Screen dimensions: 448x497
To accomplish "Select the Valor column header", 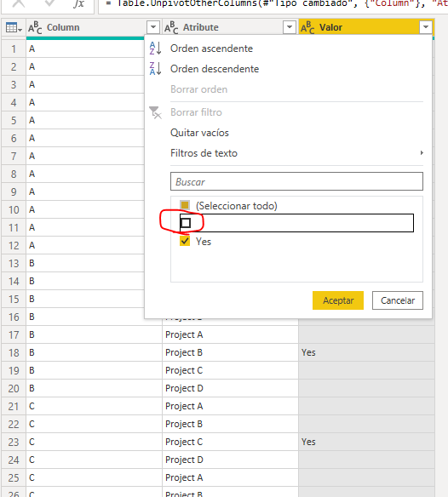I will [x=330, y=27].
